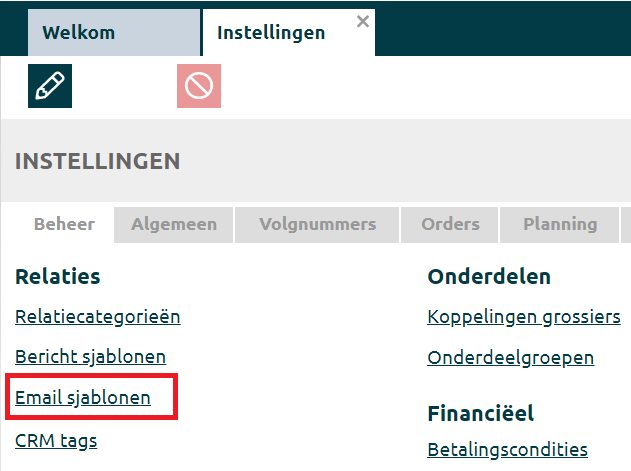Click the pencil edit icon
The image size is (631, 471).
[50, 86]
